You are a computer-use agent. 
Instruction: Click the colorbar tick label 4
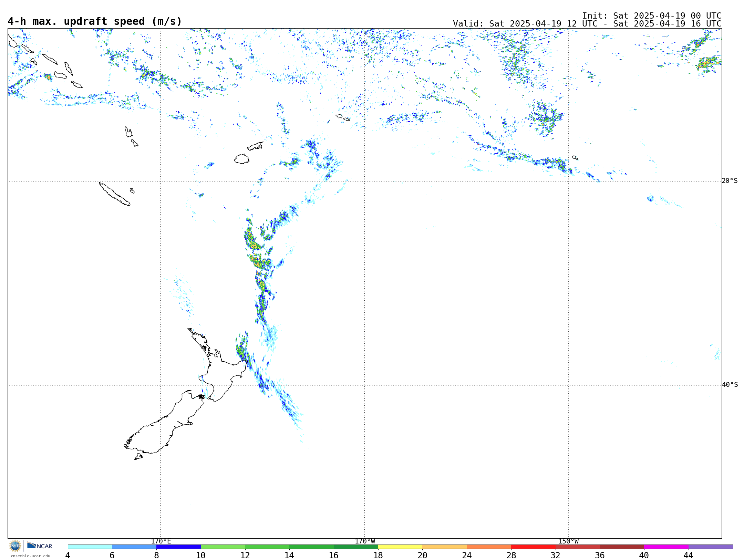pos(68,555)
